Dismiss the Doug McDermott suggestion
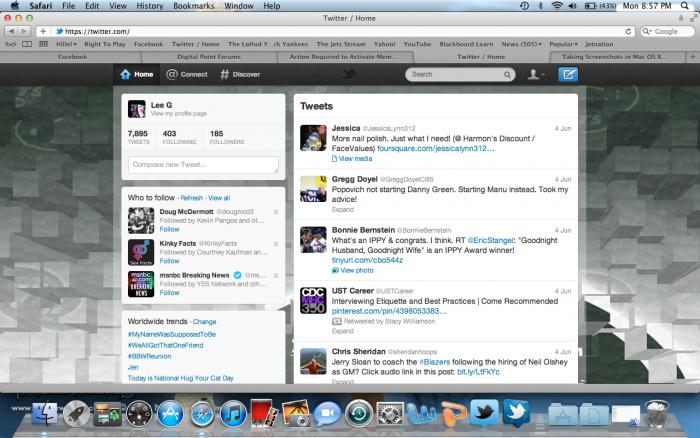The image size is (700, 438). point(276,212)
